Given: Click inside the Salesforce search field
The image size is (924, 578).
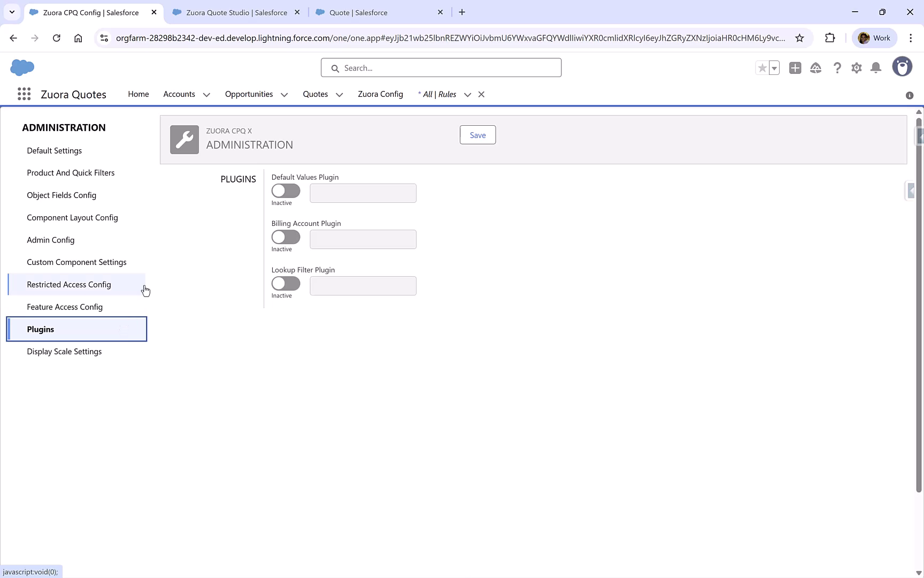Looking at the screenshot, I should [x=441, y=67].
